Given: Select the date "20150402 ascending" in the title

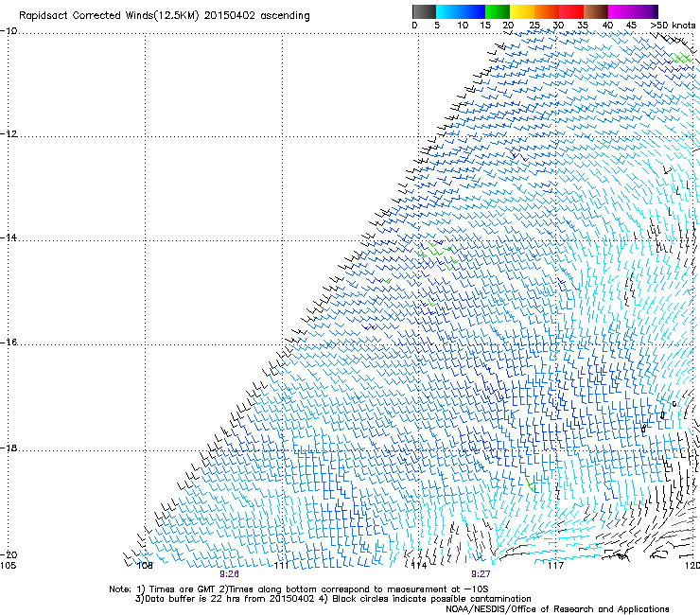Looking at the screenshot, I should click(256, 16).
